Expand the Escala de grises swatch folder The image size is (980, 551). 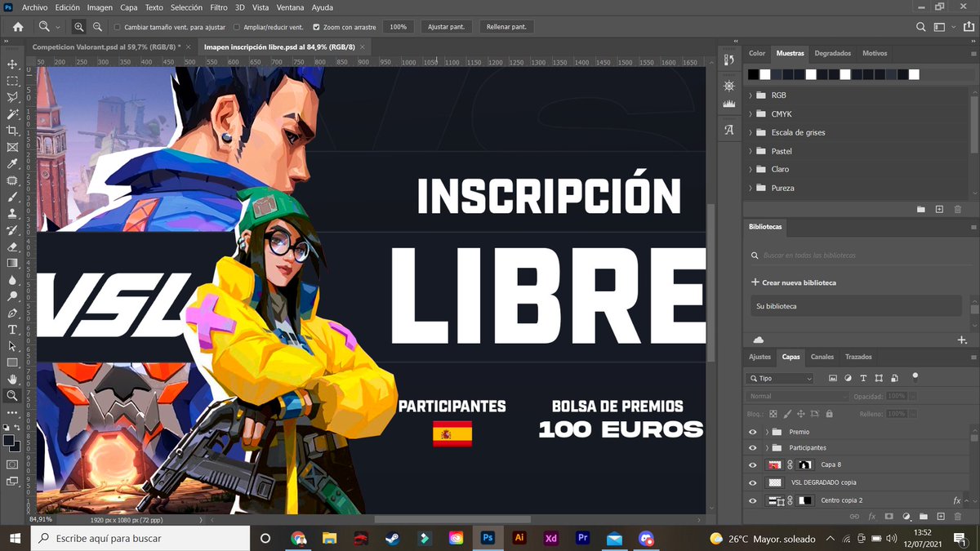tap(751, 132)
